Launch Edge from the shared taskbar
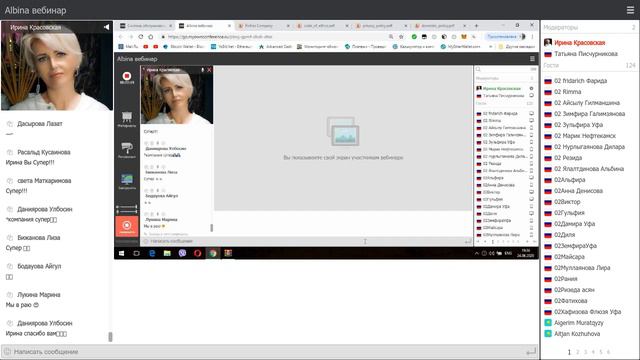Screen dimensions: 640x360 [x=152, y=253]
